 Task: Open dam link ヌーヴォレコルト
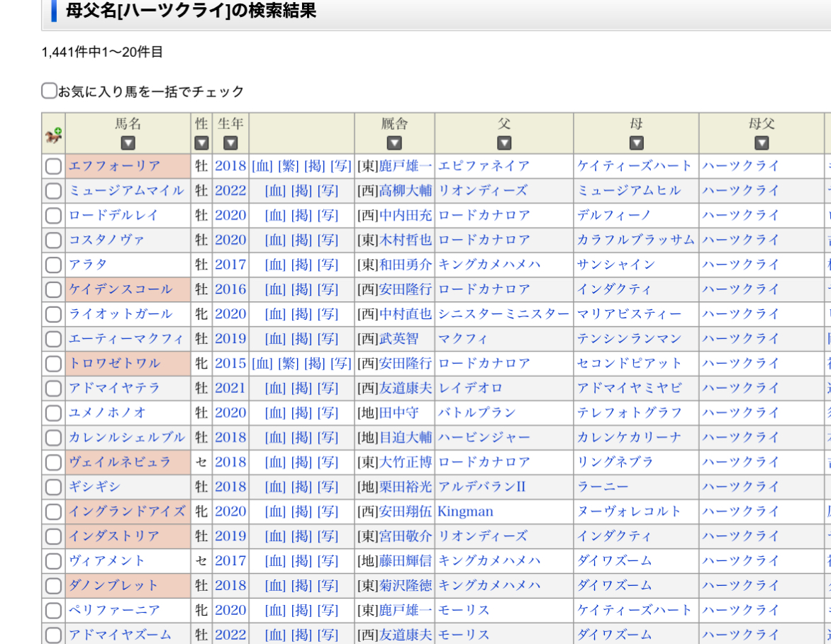(629, 511)
